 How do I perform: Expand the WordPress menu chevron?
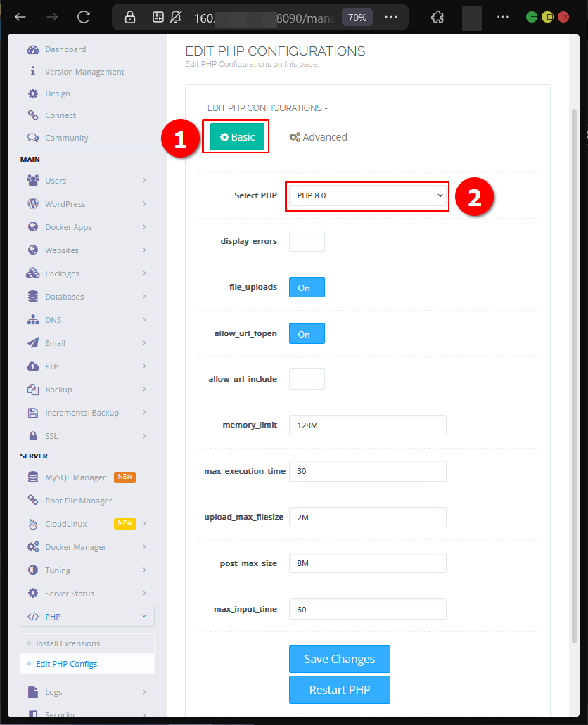click(144, 203)
